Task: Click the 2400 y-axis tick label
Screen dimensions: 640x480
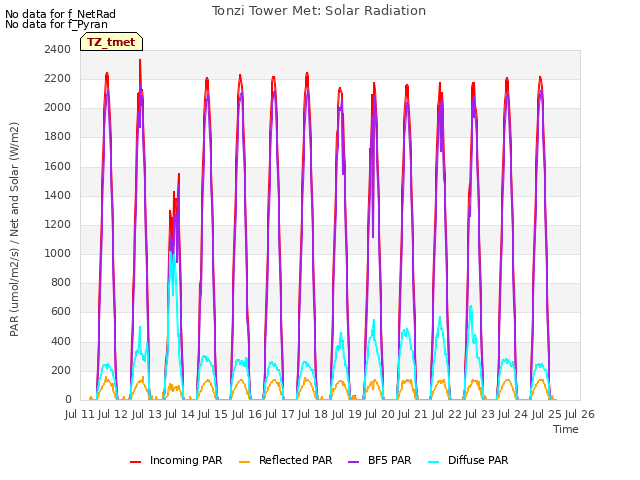Action: [x=58, y=49]
